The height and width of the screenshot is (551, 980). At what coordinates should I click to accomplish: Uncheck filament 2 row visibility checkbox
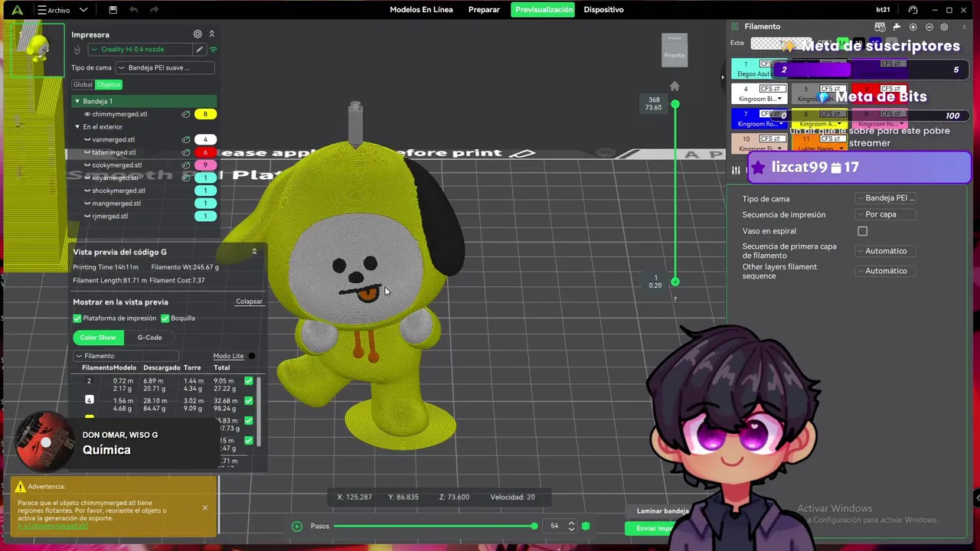click(x=248, y=380)
